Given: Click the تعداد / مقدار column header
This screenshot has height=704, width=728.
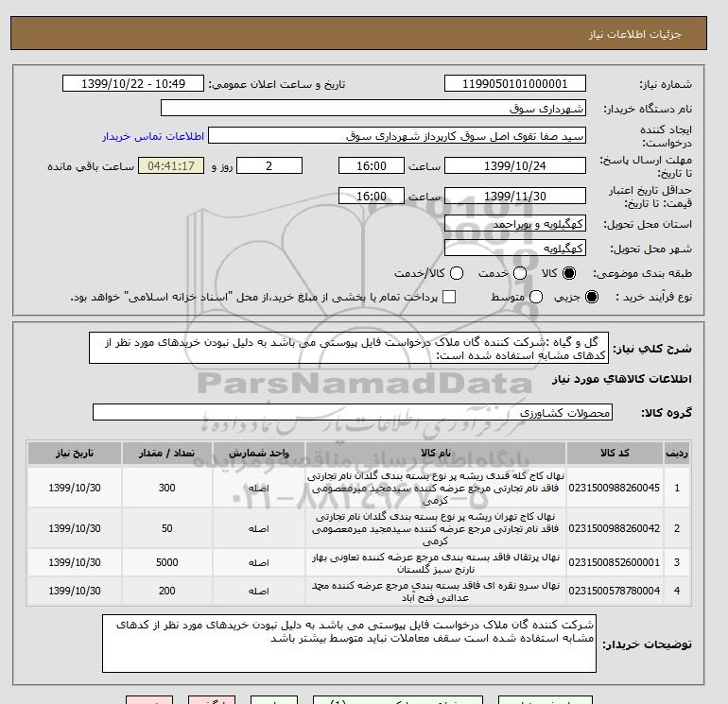Looking at the screenshot, I should pos(167,453).
